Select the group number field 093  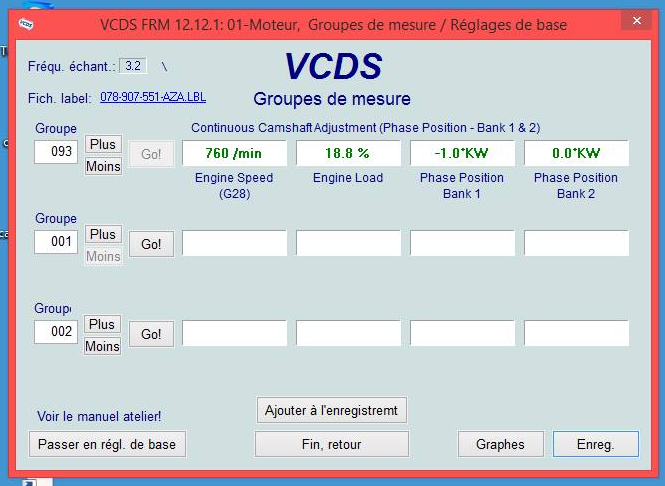click(x=56, y=151)
